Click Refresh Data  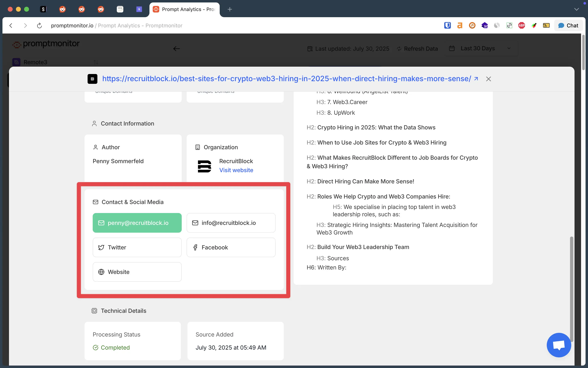(418, 49)
